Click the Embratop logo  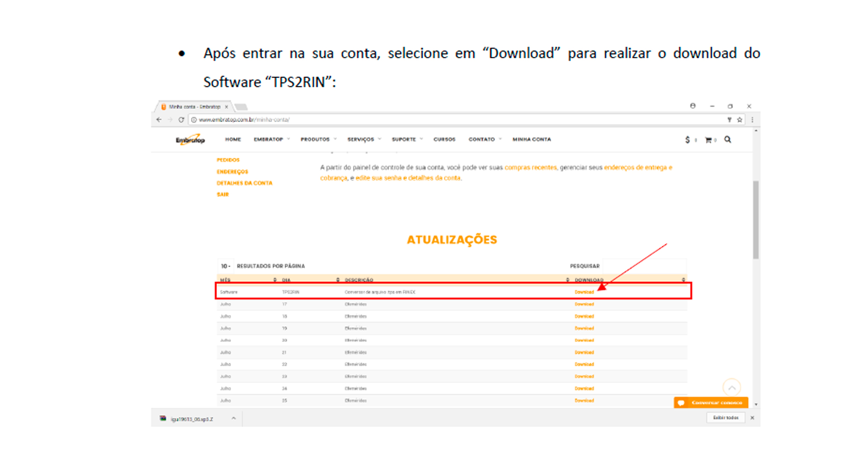pyautogui.click(x=190, y=140)
